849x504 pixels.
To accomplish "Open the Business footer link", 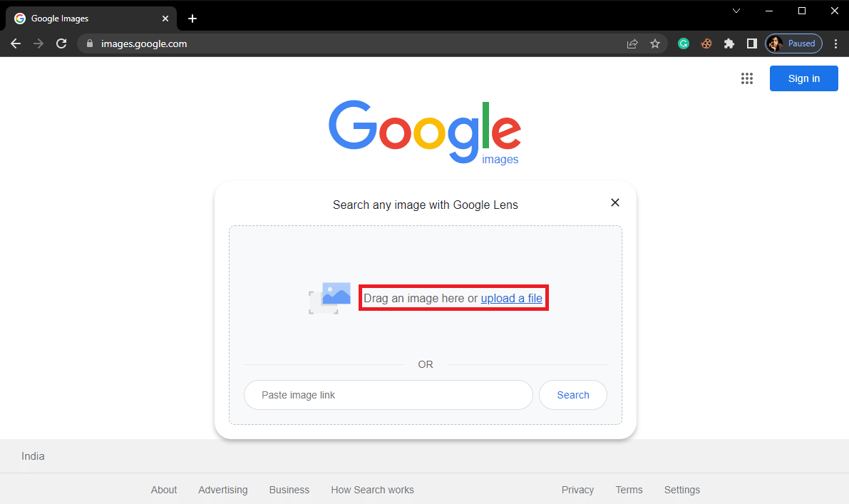I will pos(289,490).
